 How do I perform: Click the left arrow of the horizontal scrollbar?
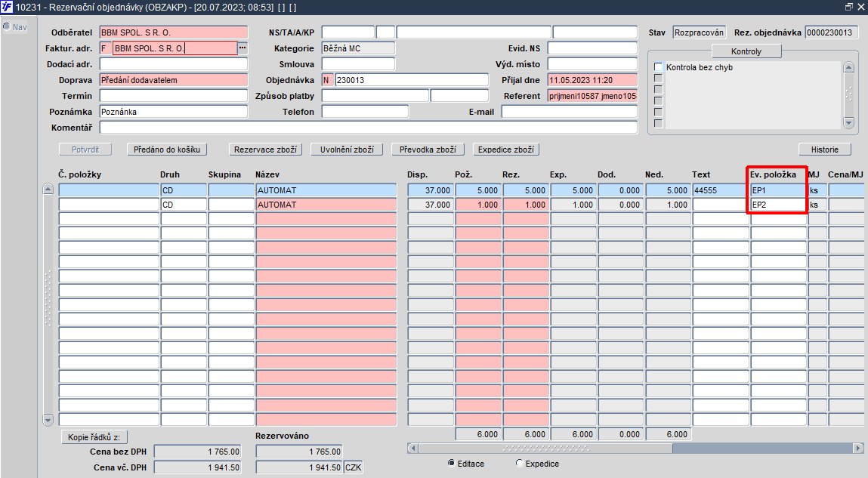(x=412, y=448)
